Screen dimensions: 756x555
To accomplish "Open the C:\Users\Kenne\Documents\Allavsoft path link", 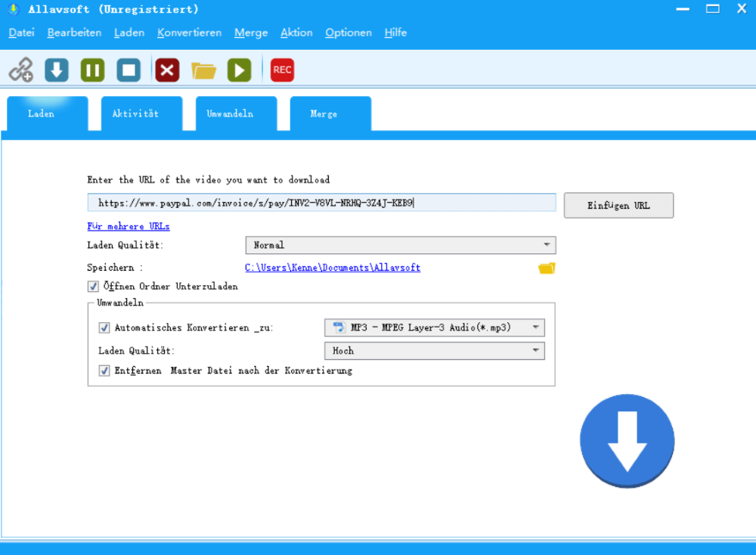I will click(x=333, y=268).
